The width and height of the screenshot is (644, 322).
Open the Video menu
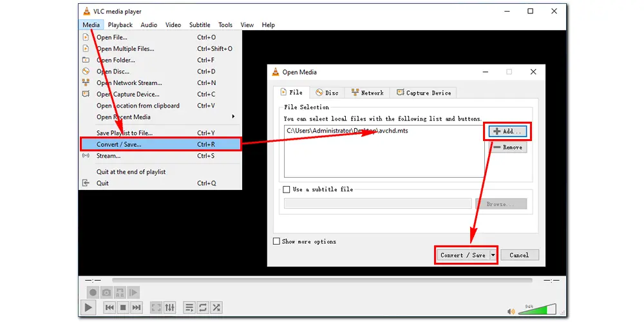[x=173, y=24]
